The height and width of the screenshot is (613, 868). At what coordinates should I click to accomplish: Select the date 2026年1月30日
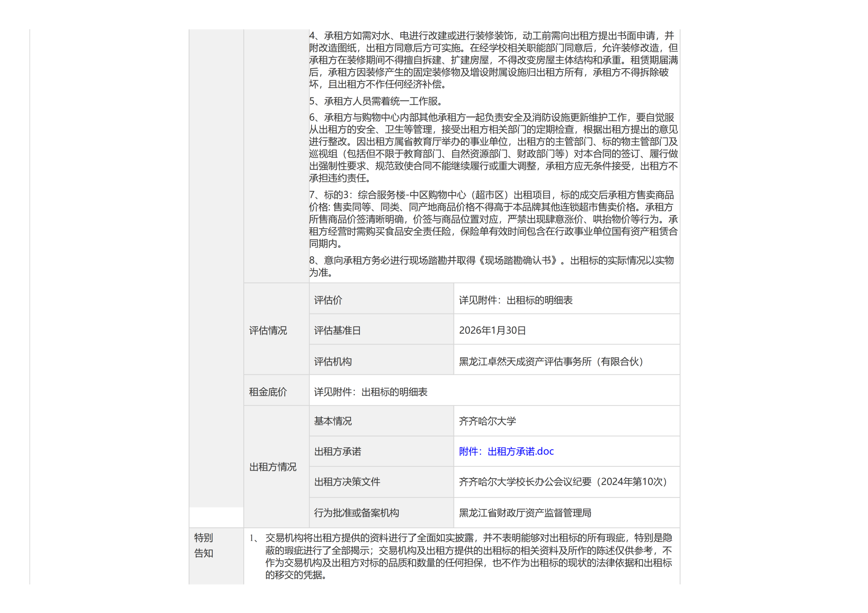pyautogui.click(x=492, y=330)
